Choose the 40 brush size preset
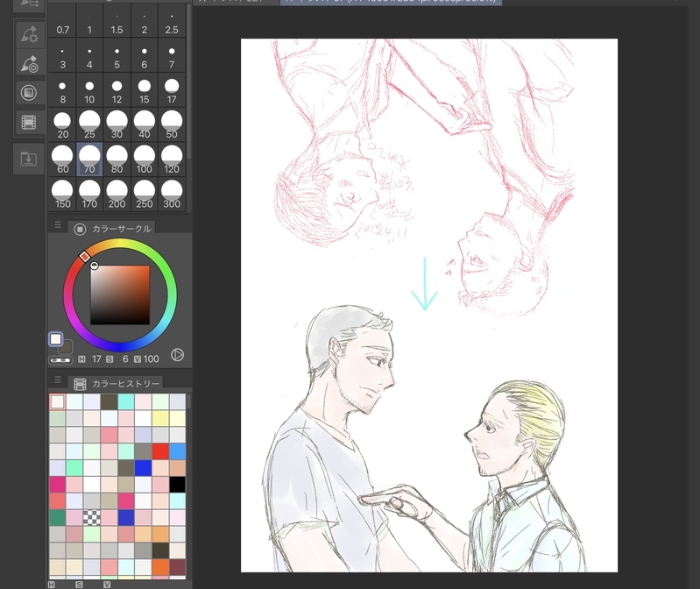Screen dimensions: 700x589 [145, 125]
